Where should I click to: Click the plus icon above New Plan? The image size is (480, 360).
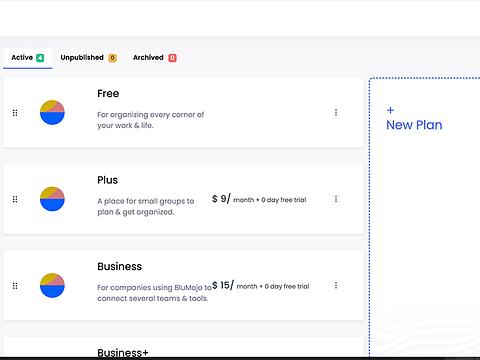[x=390, y=110]
